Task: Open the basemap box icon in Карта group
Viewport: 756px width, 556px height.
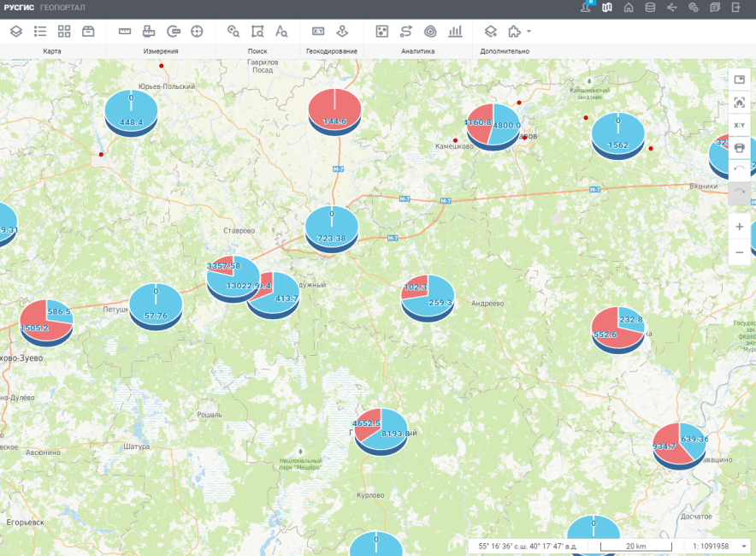Action: click(88, 32)
